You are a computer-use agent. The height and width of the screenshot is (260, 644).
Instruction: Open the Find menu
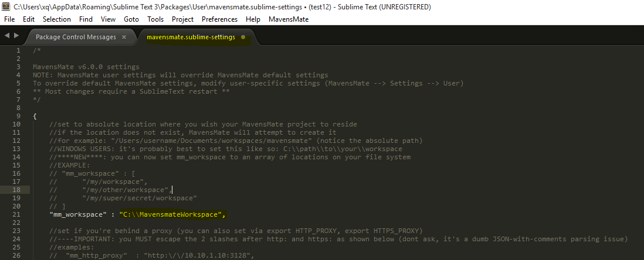pyautogui.click(x=86, y=19)
